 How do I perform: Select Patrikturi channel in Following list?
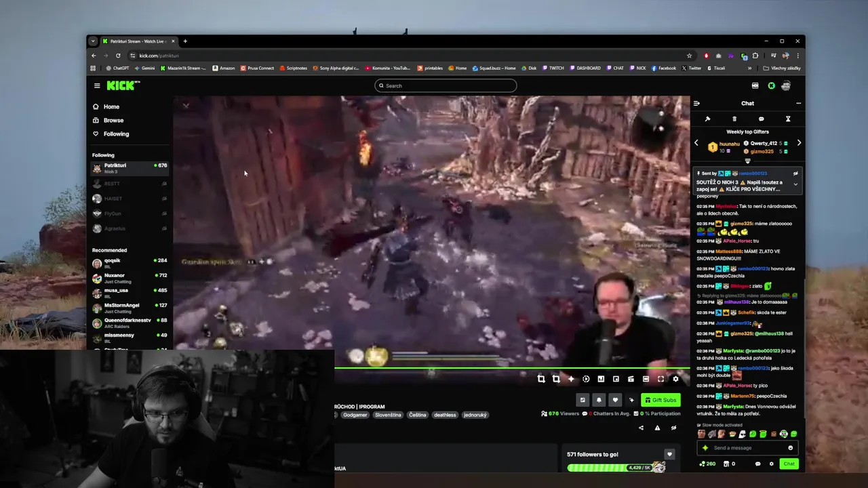click(130, 168)
